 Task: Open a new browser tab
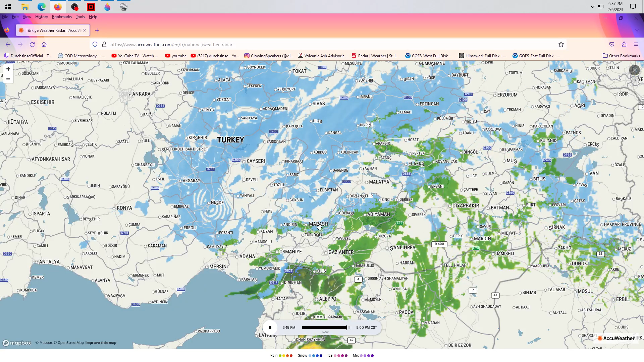(x=97, y=31)
